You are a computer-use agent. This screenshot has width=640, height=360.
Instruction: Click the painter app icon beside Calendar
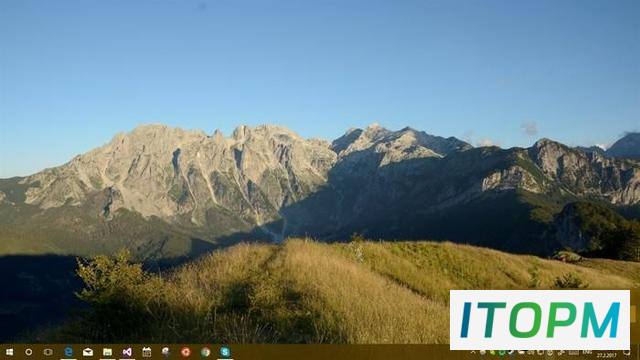166,352
